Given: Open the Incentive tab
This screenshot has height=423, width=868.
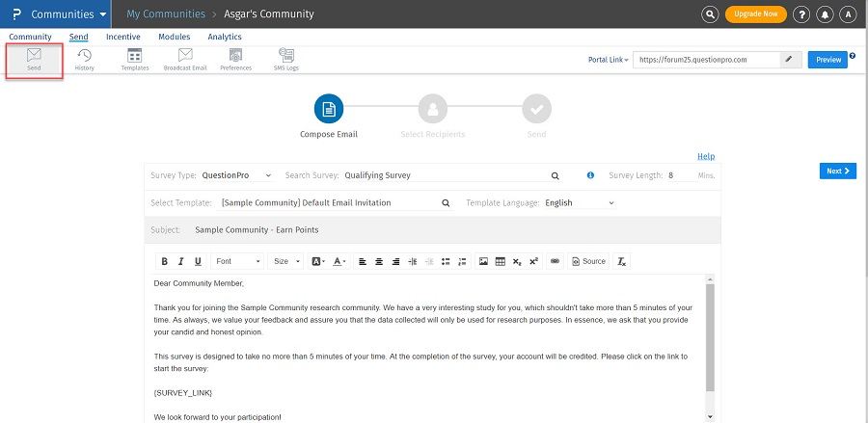Looking at the screenshot, I should coord(122,37).
